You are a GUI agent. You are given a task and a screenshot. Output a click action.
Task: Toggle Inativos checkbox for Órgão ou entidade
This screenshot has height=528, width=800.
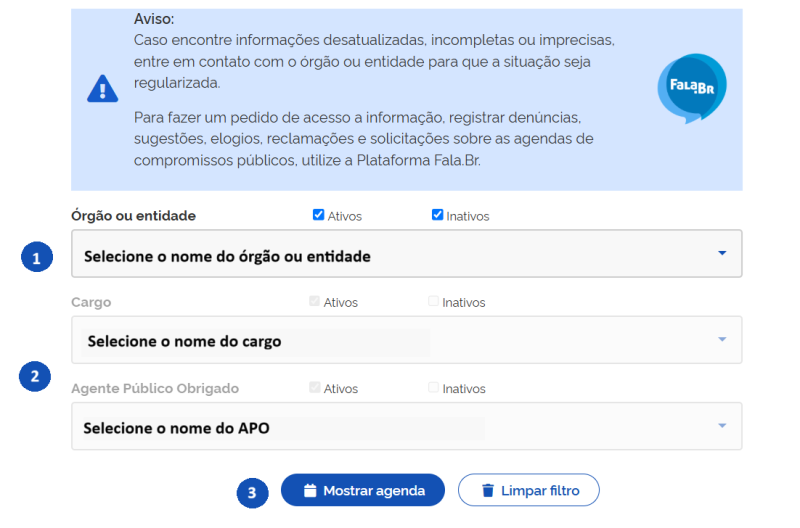click(x=437, y=215)
